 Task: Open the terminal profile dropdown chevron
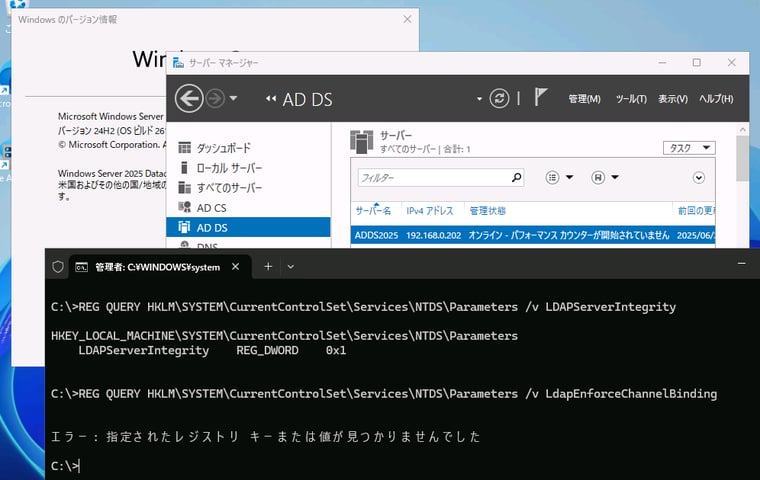point(290,267)
